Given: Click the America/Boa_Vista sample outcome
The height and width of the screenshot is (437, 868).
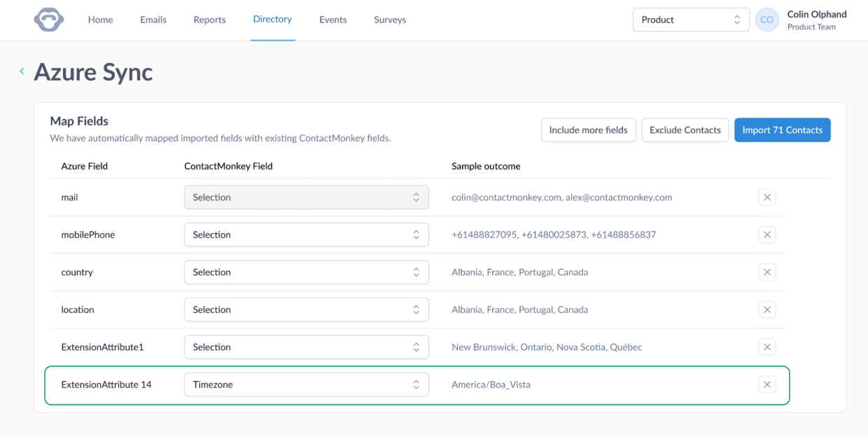Looking at the screenshot, I should point(491,384).
